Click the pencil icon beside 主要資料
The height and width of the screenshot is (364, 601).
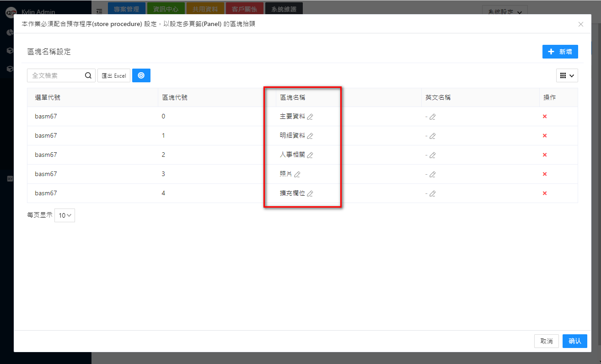310,117
